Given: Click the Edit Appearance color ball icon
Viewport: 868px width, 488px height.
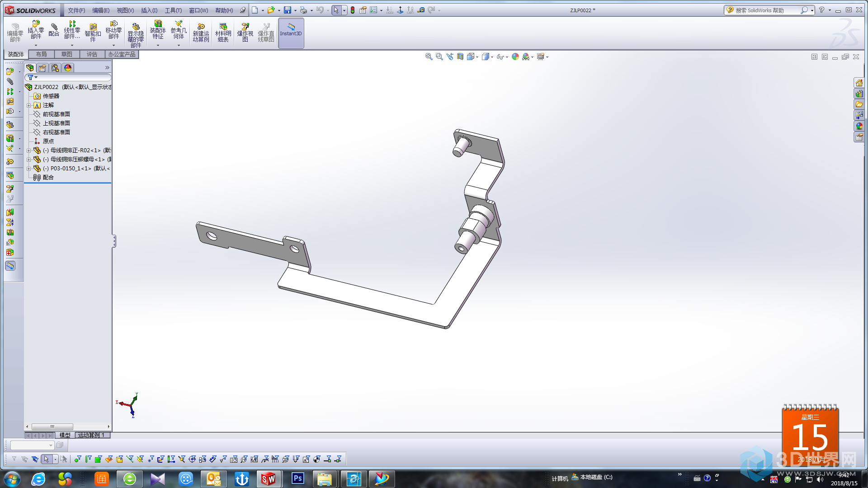Looking at the screenshot, I should click(x=515, y=56).
